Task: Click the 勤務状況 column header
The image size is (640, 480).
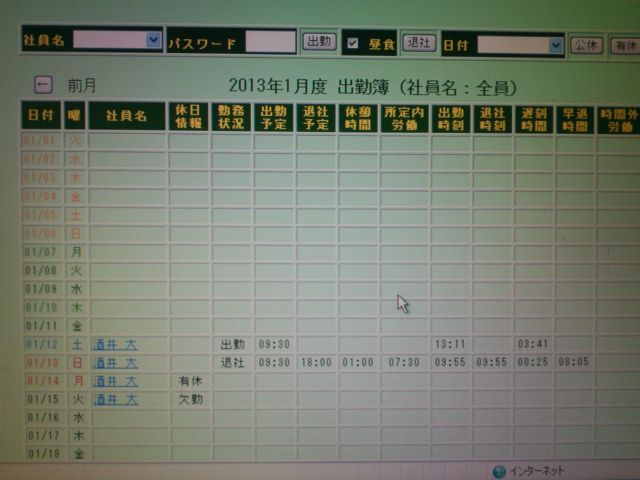Action: [231, 117]
